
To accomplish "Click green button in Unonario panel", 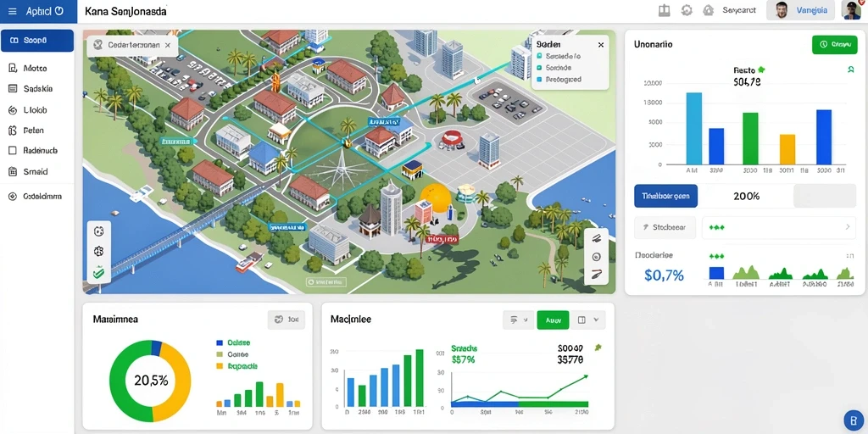I will coord(834,44).
